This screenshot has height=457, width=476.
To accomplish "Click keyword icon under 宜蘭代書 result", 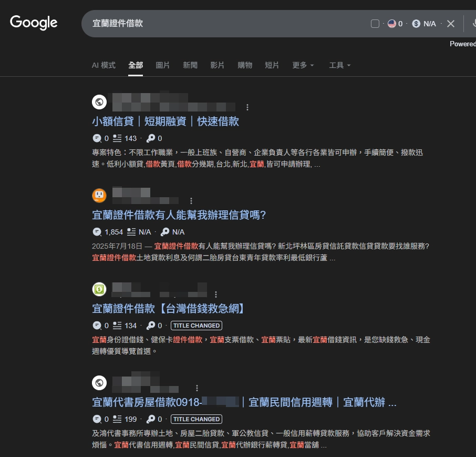I will click(151, 419).
